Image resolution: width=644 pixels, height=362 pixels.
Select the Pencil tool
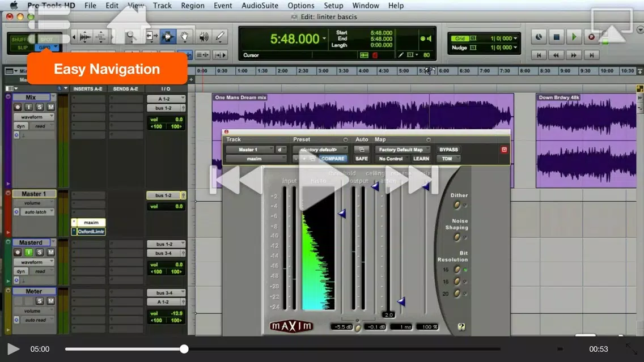pos(220,36)
